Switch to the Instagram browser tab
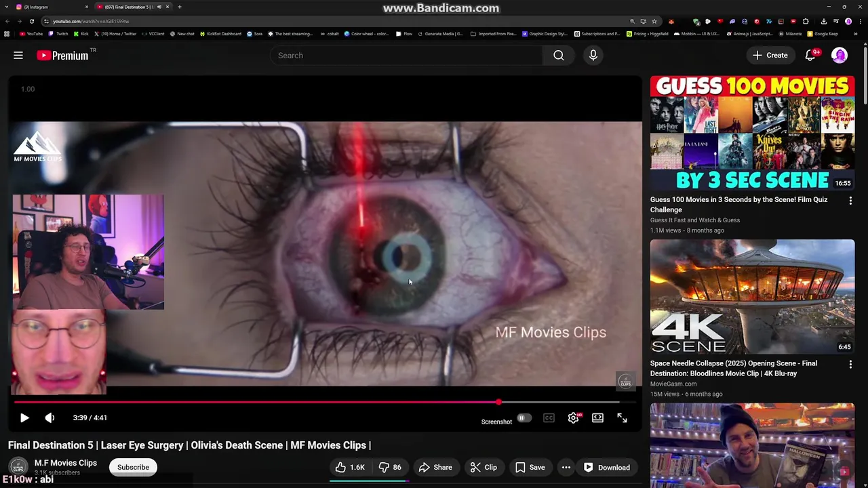Screen dimensions: 868x488 51,7
